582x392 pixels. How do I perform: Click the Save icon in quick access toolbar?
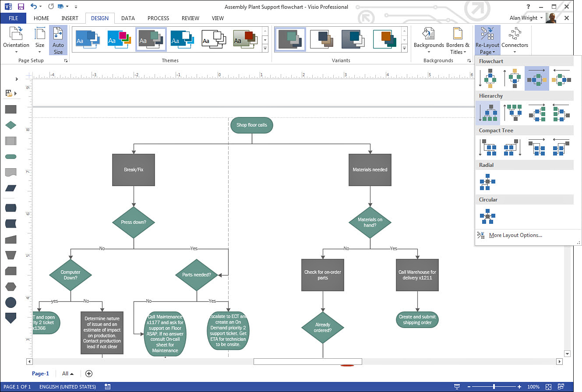click(x=21, y=7)
